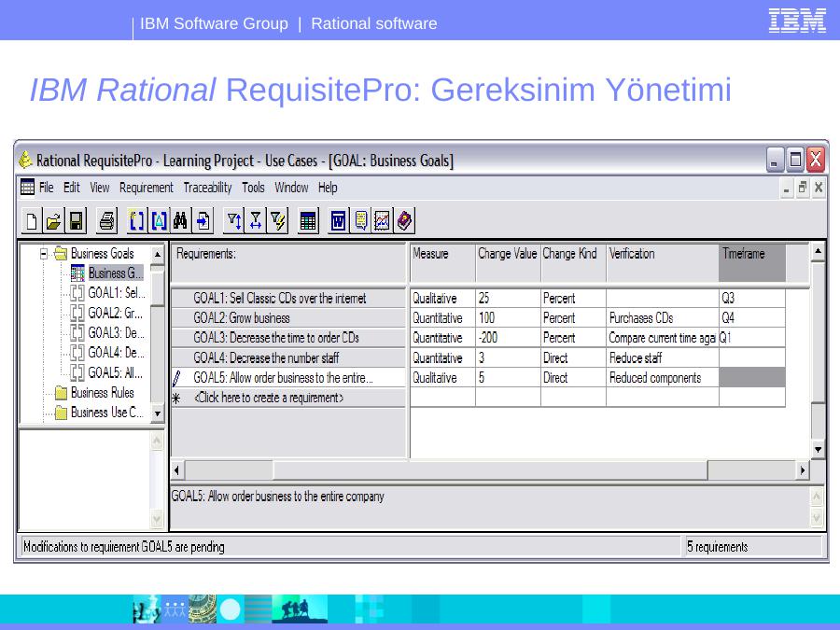Select row GOAL2: Grow business
Screen dimensions: 840x630
click(x=288, y=318)
